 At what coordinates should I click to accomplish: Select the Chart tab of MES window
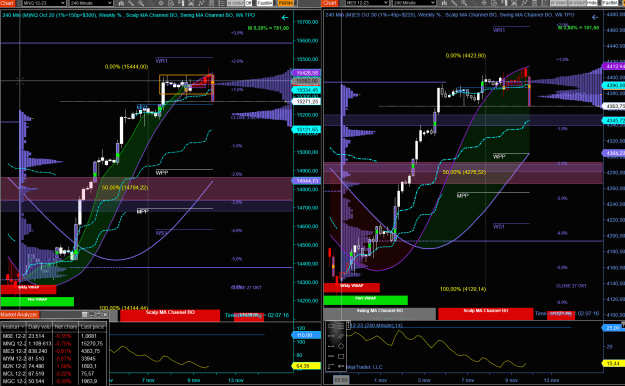tap(330, 3)
